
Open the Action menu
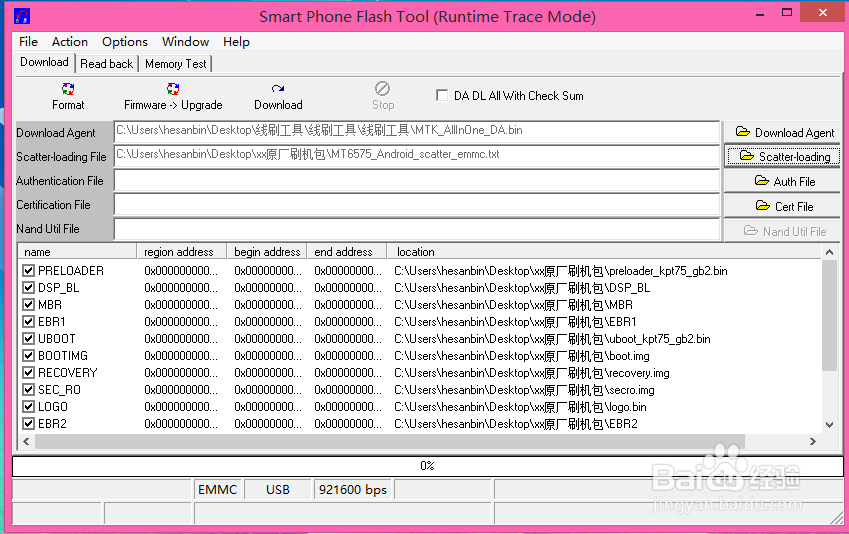pyautogui.click(x=70, y=42)
